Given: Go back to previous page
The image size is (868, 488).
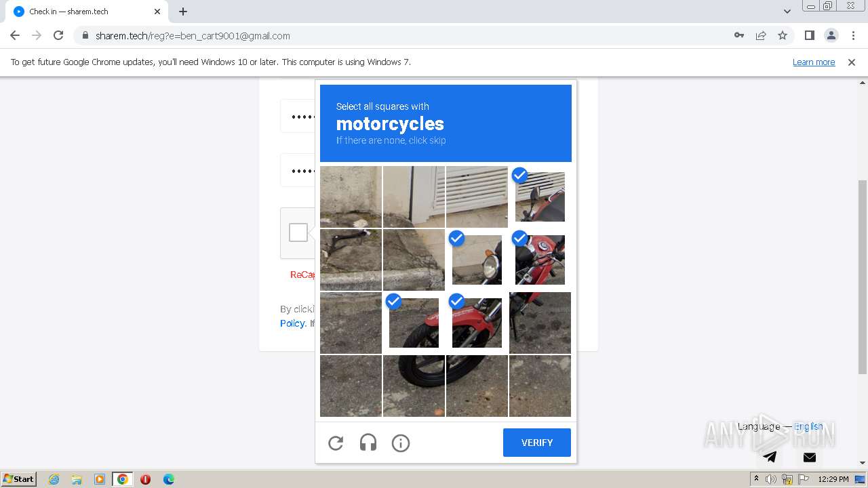Looking at the screenshot, I should [x=15, y=35].
